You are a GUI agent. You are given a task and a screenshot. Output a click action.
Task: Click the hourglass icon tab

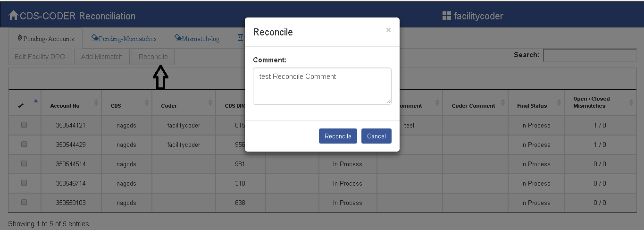point(240,38)
